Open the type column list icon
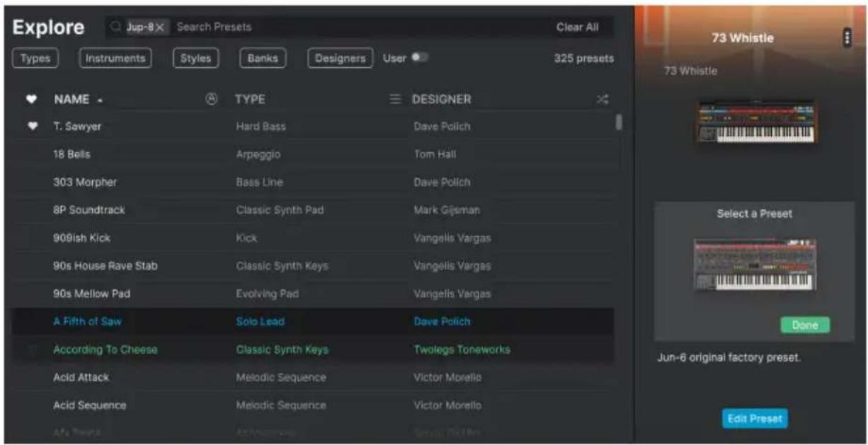The height and width of the screenshot is (445, 868). click(396, 100)
